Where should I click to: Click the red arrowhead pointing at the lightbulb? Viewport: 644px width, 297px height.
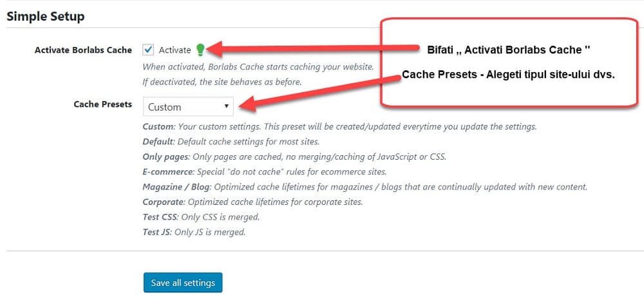(x=218, y=49)
